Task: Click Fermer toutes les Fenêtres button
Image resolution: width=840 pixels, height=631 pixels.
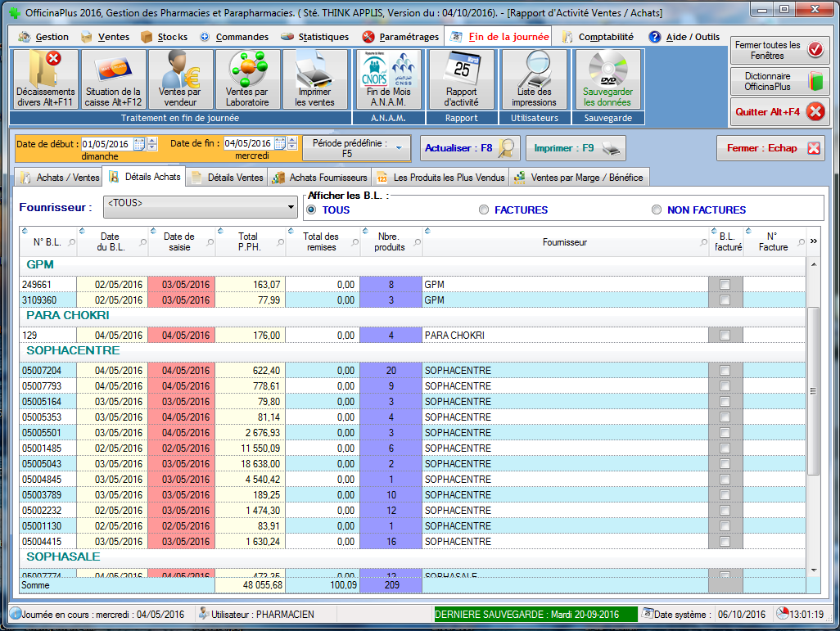Action: coord(779,50)
